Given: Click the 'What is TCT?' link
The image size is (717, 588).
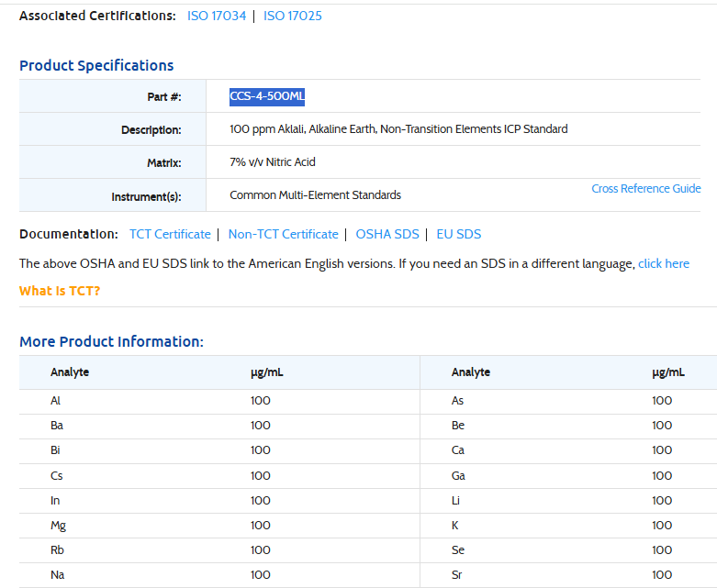Looking at the screenshot, I should point(60,291).
